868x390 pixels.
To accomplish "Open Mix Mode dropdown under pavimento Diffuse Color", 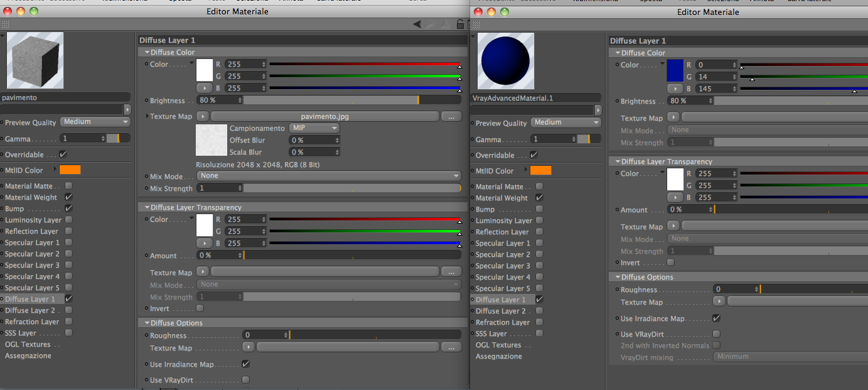I will coord(329,176).
